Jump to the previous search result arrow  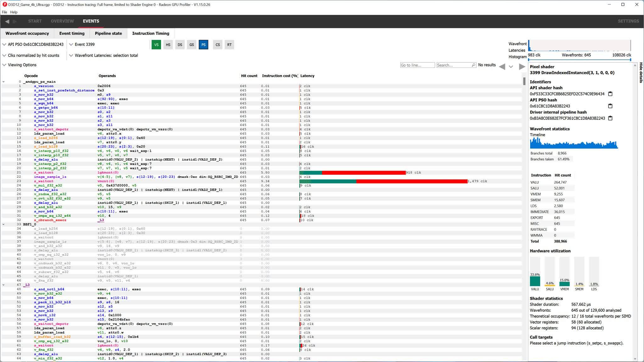point(502,67)
